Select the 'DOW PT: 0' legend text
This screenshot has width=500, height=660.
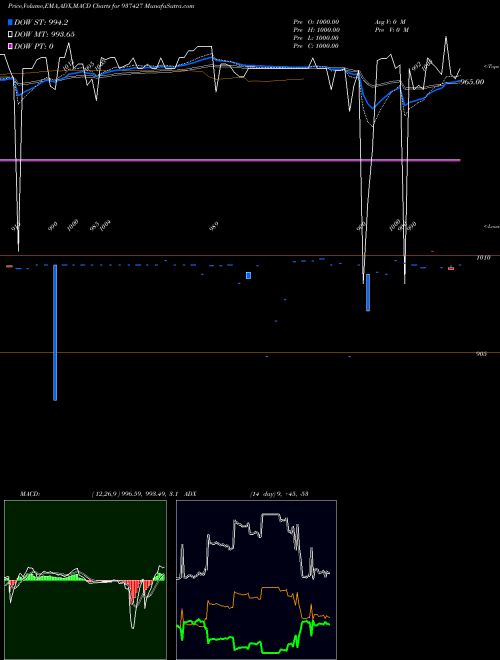(34, 46)
